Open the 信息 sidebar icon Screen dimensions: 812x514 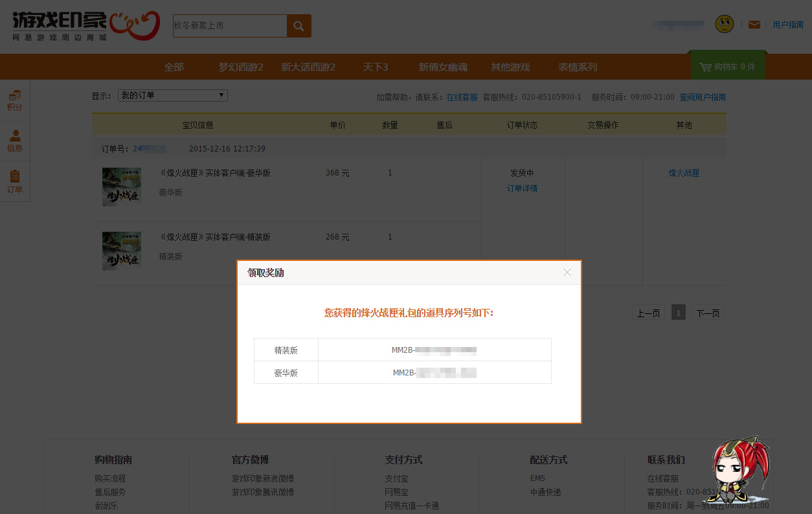(15, 141)
